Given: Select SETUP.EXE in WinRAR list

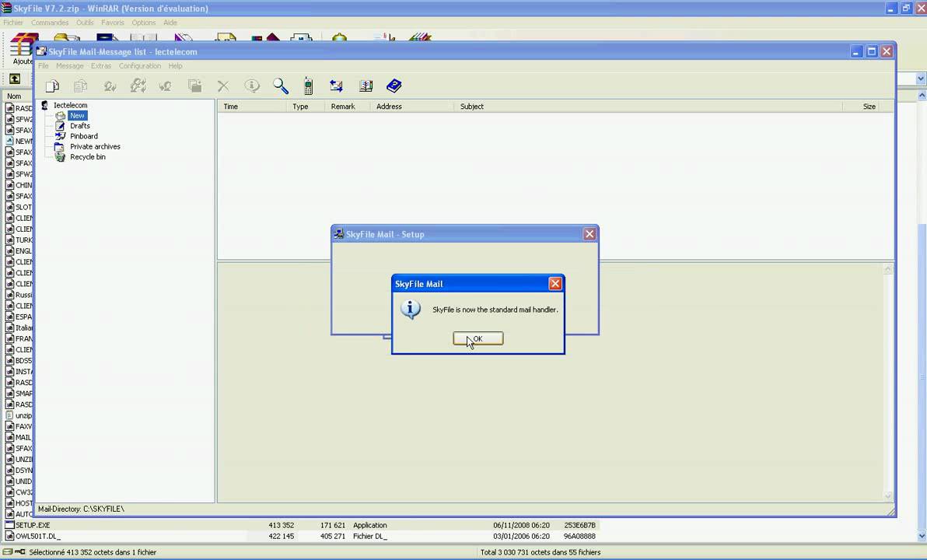Looking at the screenshot, I should (33, 525).
